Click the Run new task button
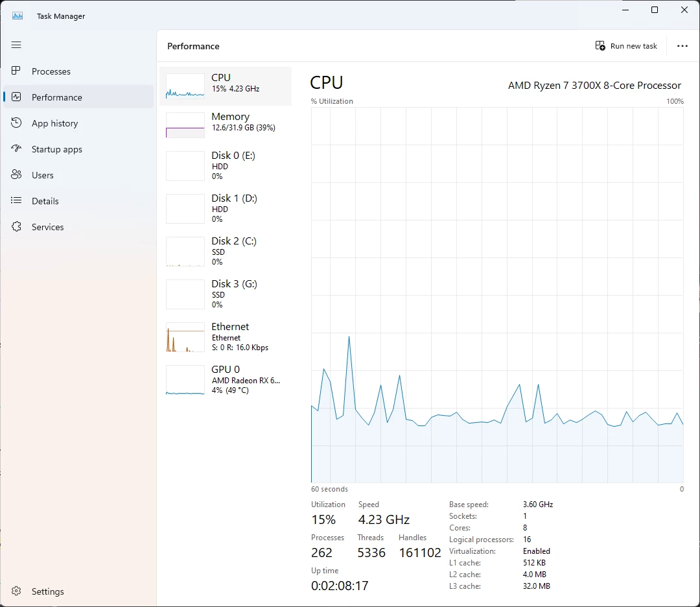Screen dimensions: 700x607 pyautogui.click(x=626, y=46)
